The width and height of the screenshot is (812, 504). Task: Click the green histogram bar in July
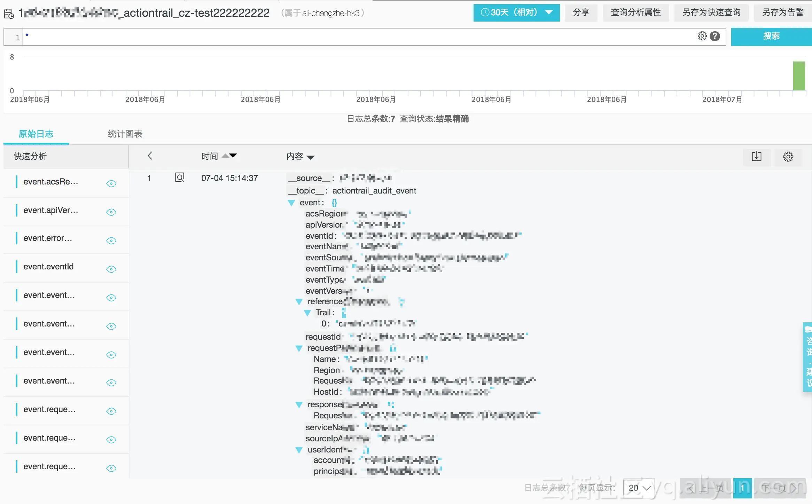(x=799, y=76)
